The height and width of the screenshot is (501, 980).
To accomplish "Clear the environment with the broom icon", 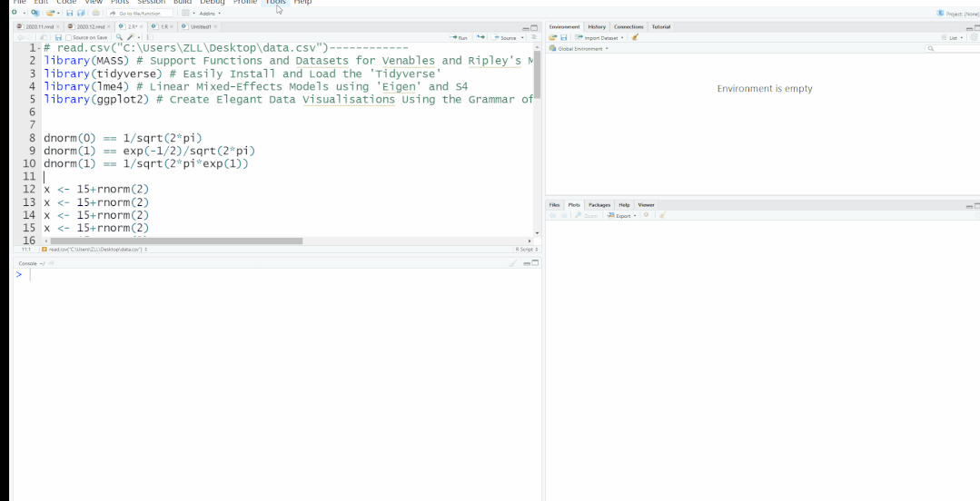I will pyautogui.click(x=635, y=37).
